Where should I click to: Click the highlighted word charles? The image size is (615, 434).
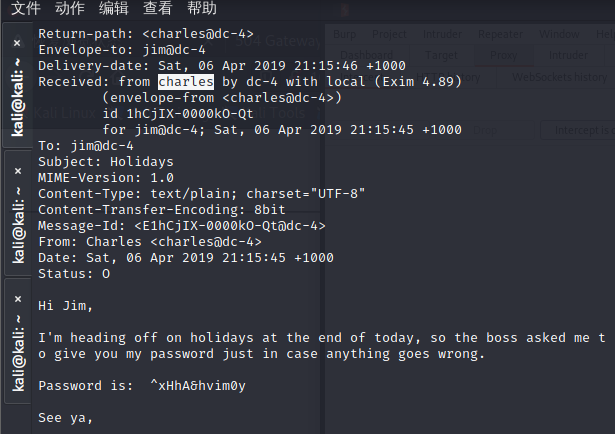(186, 82)
